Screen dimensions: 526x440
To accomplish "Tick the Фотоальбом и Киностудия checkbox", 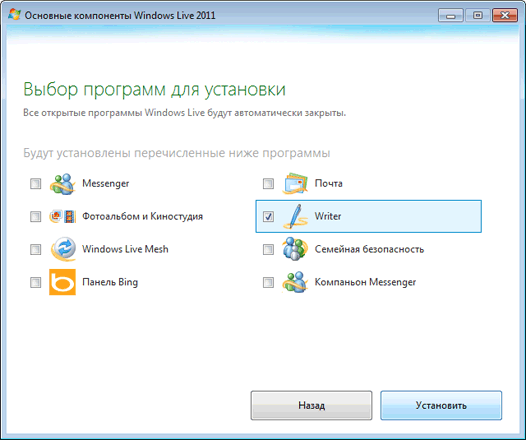I will [36, 216].
